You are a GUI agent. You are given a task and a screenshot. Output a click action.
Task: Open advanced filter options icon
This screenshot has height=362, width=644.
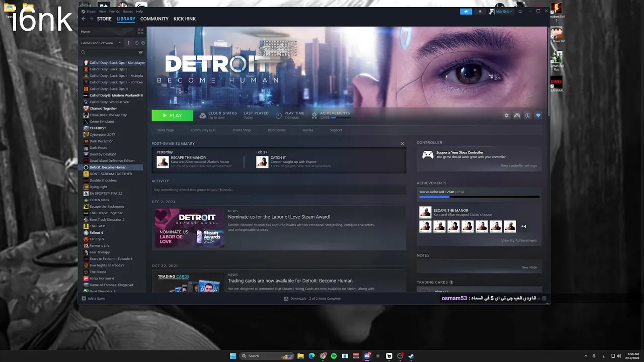(140, 52)
